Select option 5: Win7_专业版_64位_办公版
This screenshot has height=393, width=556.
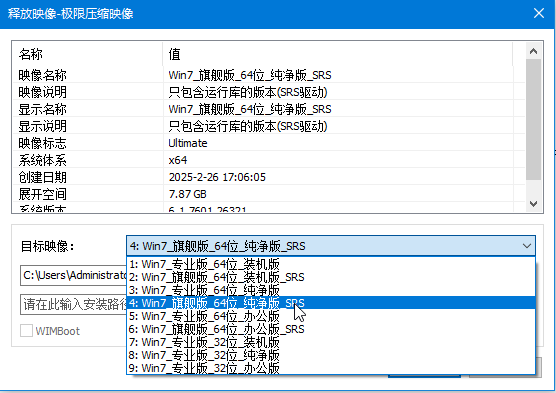click(330, 316)
